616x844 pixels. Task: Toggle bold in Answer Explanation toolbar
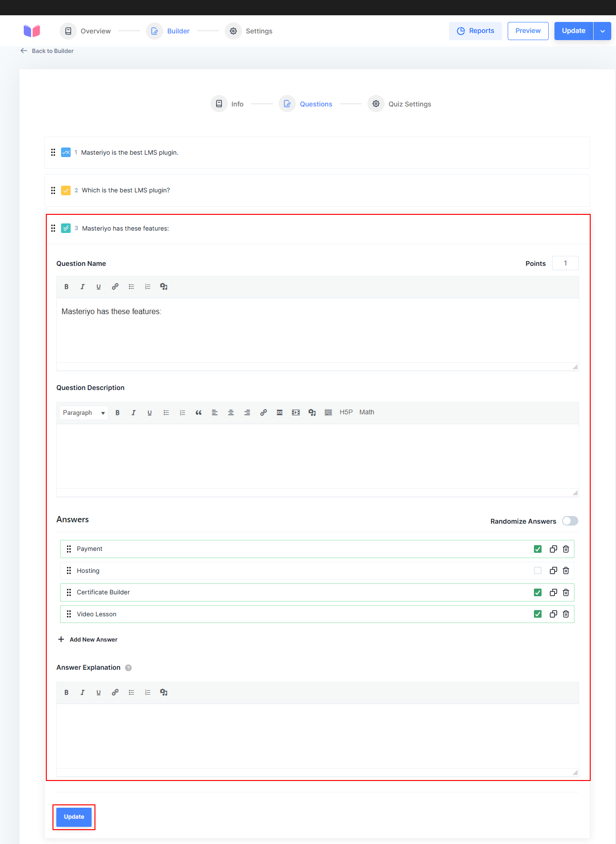(66, 693)
